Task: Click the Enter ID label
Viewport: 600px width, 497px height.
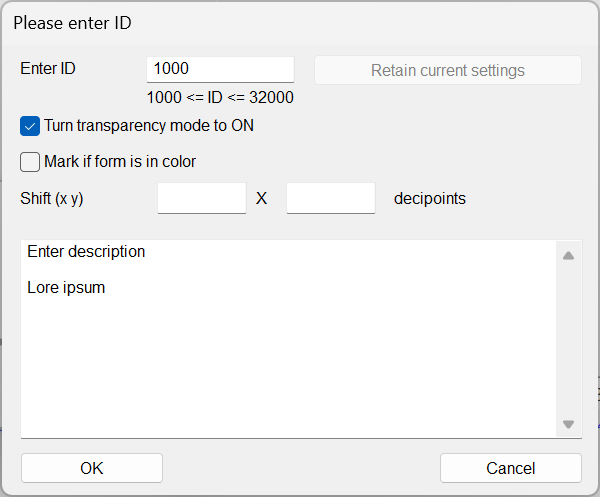Action: click(x=48, y=69)
